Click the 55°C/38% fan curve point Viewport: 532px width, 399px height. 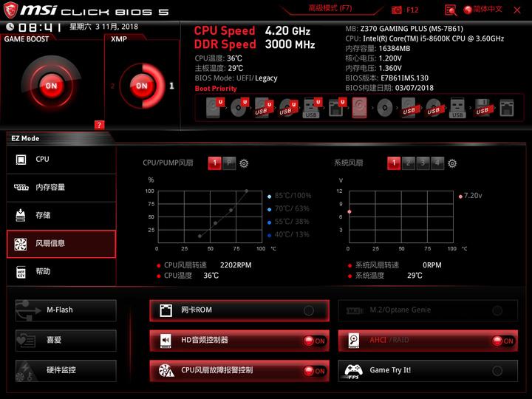pos(216,223)
